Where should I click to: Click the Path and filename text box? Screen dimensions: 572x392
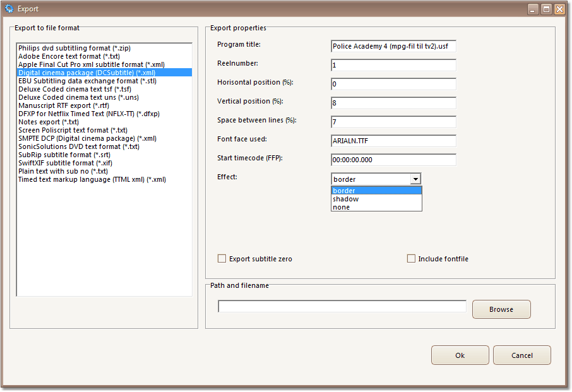coord(342,306)
